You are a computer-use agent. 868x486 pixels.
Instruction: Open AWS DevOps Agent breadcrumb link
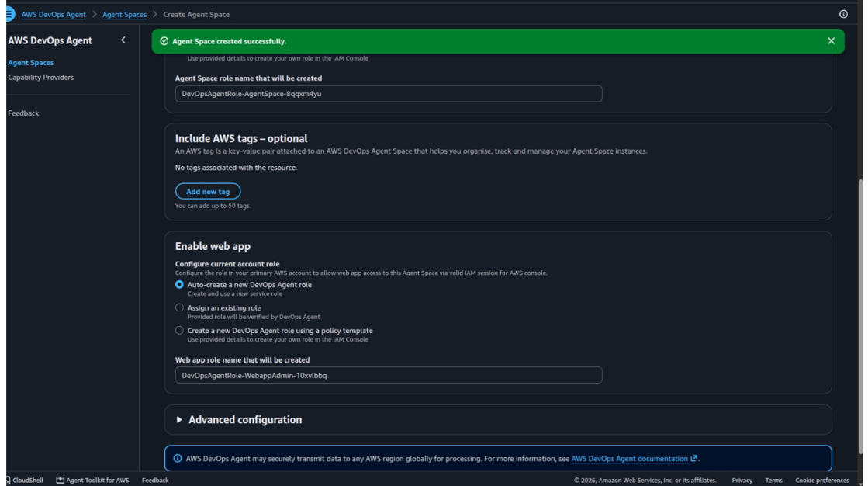(x=54, y=15)
